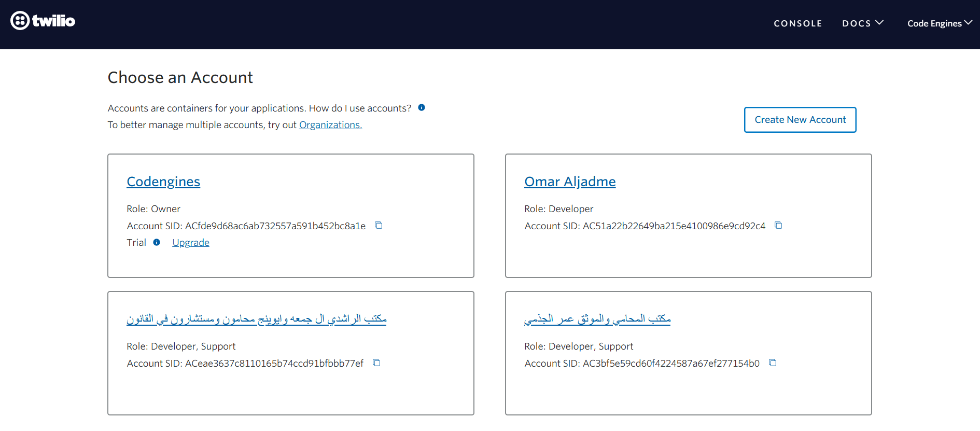Image resolution: width=980 pixels, height=431 pixels.
Task: Click SID text ACfde9d68ac6ab732557a591b452bc8a1e
Action: coord(275,226)
